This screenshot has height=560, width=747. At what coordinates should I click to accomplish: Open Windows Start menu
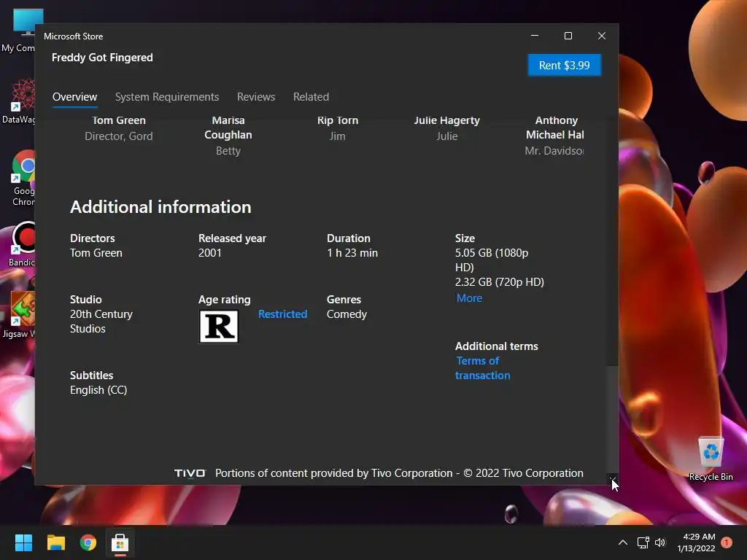23,542
